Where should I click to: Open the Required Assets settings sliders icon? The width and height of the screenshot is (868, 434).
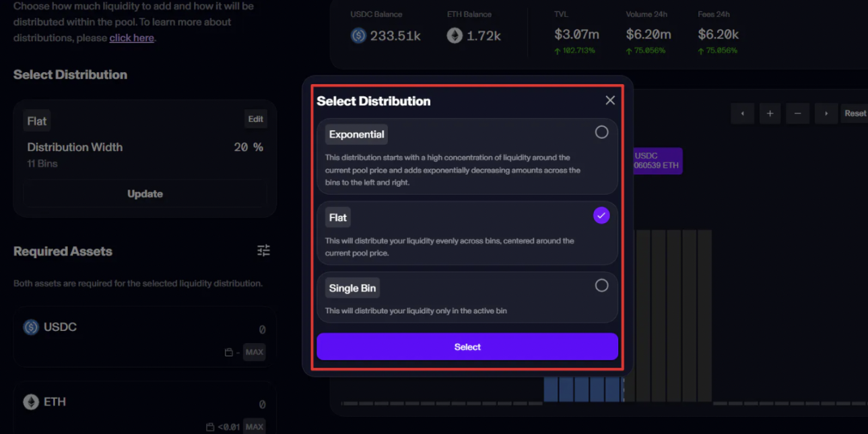click(263, 251)
